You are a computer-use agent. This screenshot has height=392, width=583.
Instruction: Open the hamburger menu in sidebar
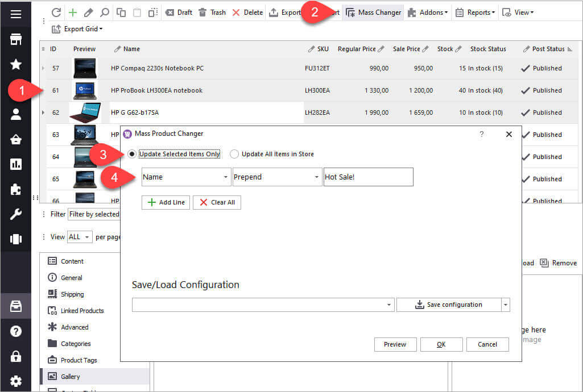click(16, 14)
